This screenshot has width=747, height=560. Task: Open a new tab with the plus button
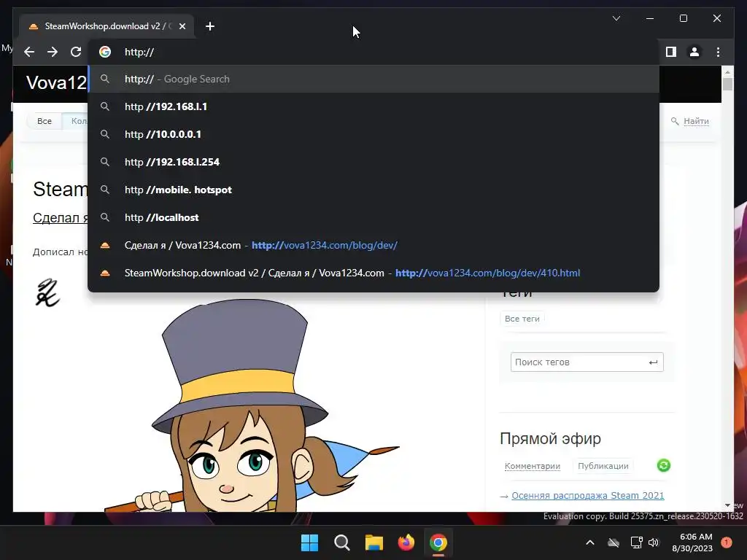(x=209, y=26)
